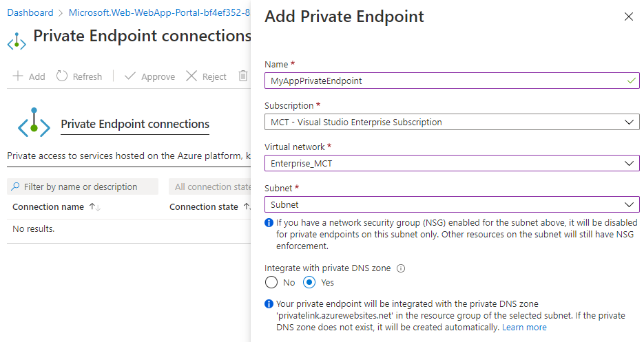Select the No radio button for DNS zone
The height and width of the screenshot is (342, 644).
pos(271,282)
